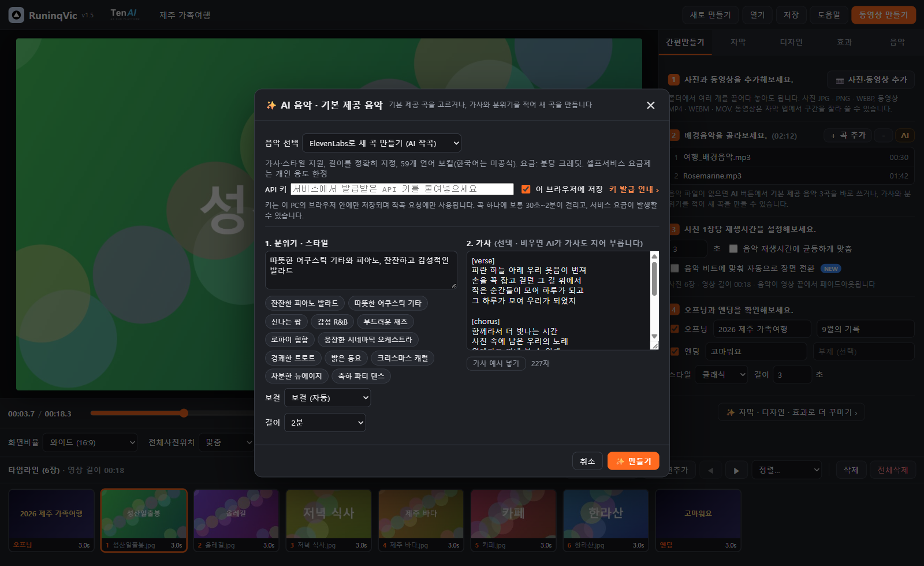Viewport: 924px width, 566px height.
Task: Open the 화면비율 와이드 (16:9) dropdown
Action: (91, 442)
